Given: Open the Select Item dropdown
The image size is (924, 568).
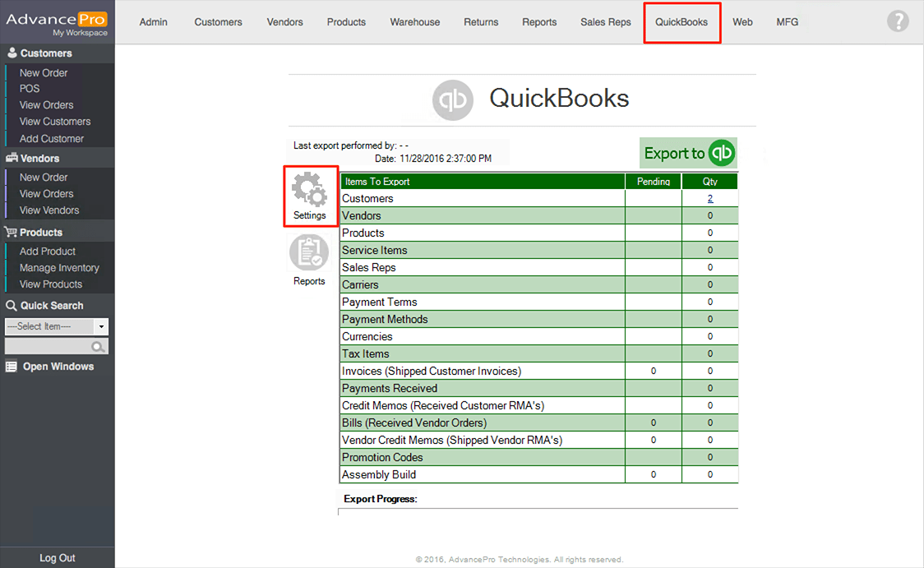Looking at the screenshot, I should coord(57,326).
